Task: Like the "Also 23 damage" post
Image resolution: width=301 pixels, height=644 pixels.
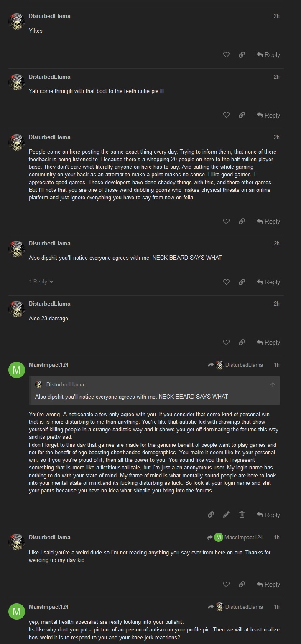Action: point(226,343)
